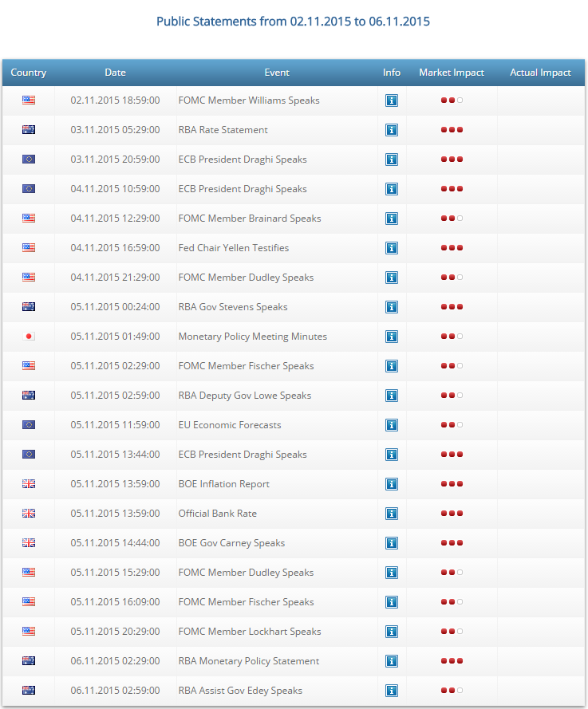Show info for FOMC Member Brainard Speaks
Viewport: 588px width, 709px height.
(x=392, y=219)
